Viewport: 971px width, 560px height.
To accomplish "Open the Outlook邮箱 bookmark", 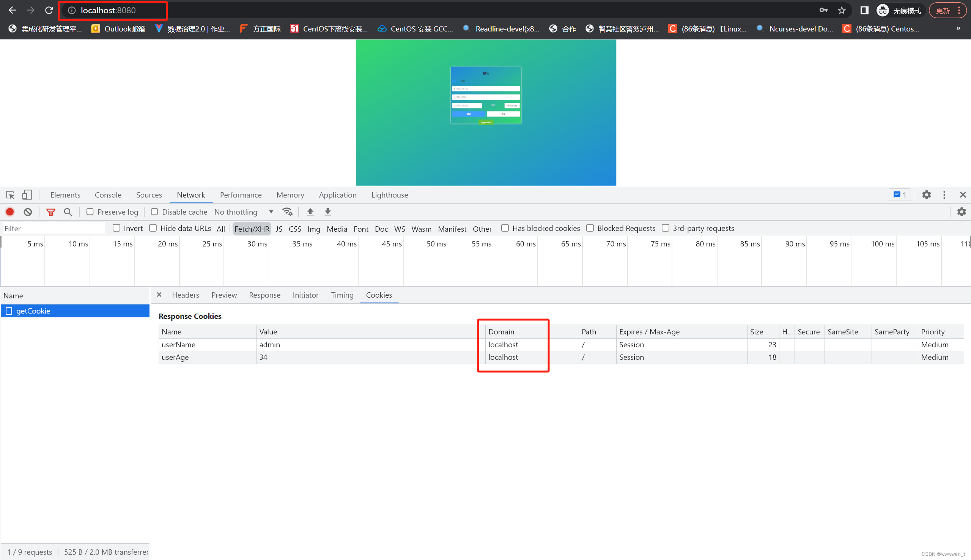I will pos(117,28).
